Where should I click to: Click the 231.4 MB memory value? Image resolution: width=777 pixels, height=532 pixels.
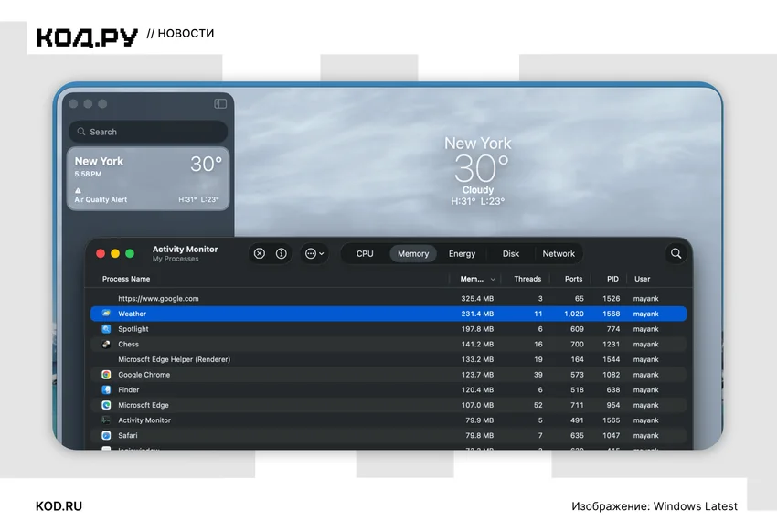[x=477, y=314]
